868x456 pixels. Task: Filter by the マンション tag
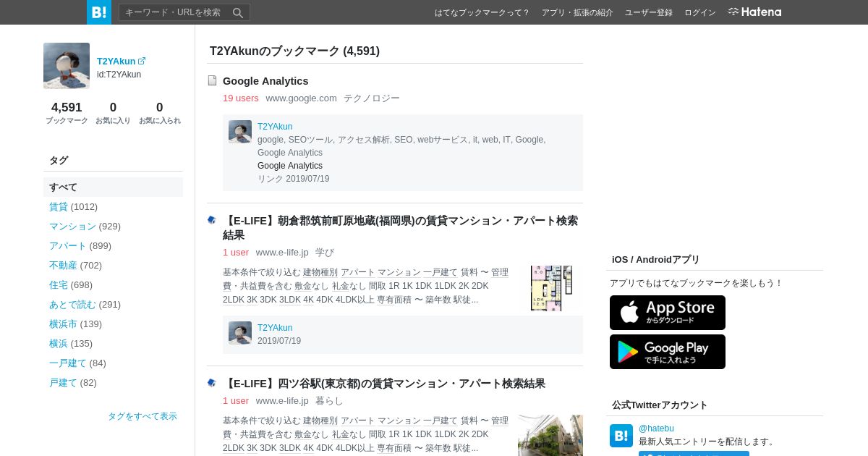click(x=72, y=226)
